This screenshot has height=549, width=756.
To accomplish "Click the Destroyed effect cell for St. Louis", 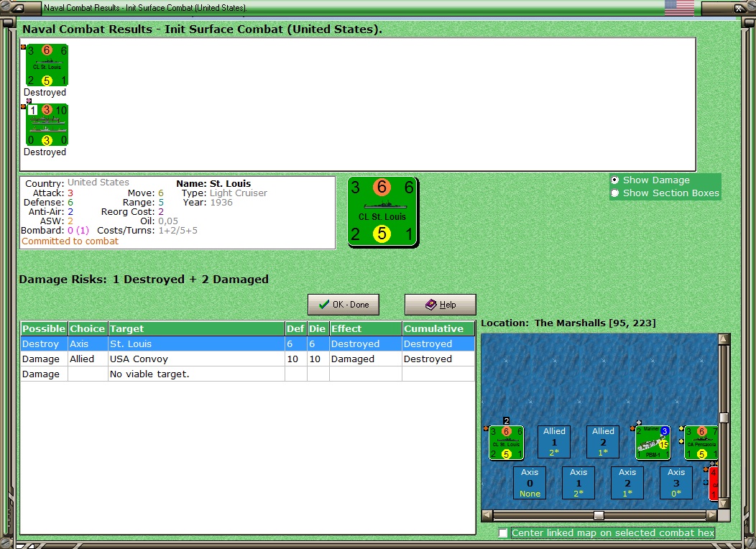I will (366, 343).
